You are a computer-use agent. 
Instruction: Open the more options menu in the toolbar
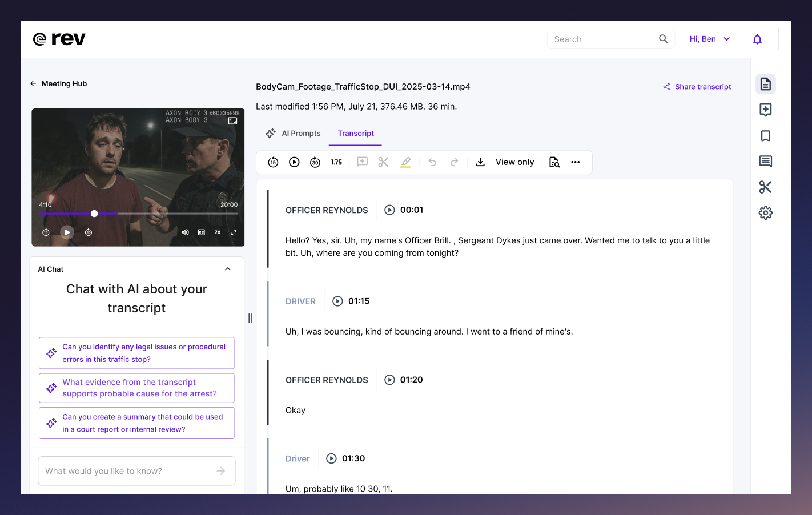576,162
